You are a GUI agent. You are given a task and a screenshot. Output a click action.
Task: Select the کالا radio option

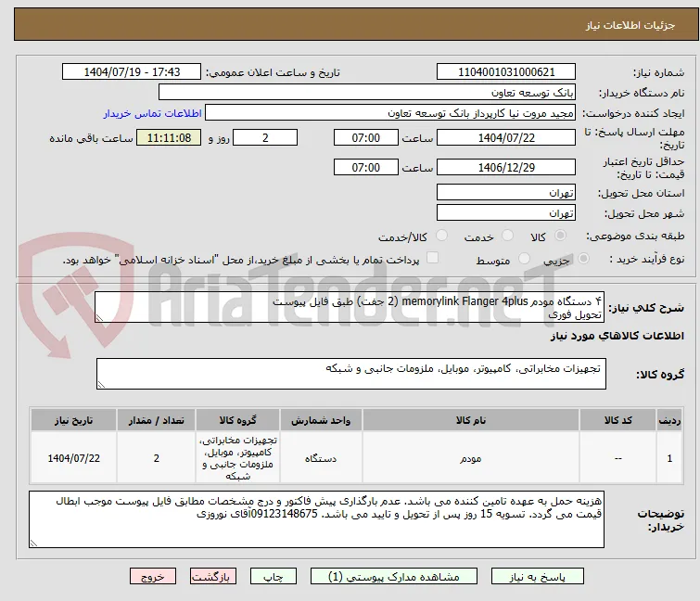[x=560, y=236]
